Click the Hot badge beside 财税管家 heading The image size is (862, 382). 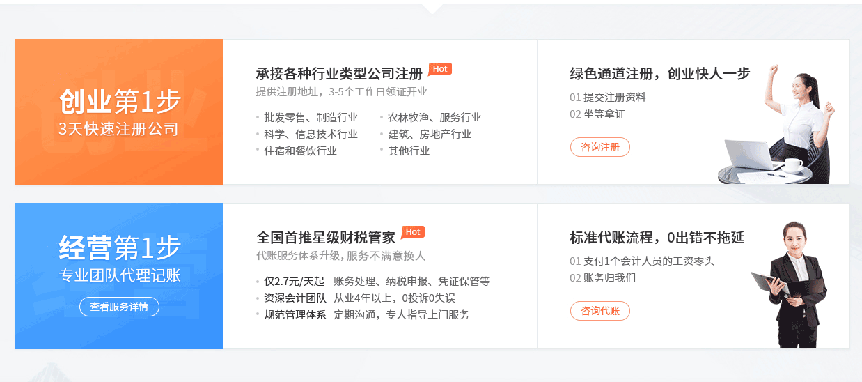tap(413, 232)
